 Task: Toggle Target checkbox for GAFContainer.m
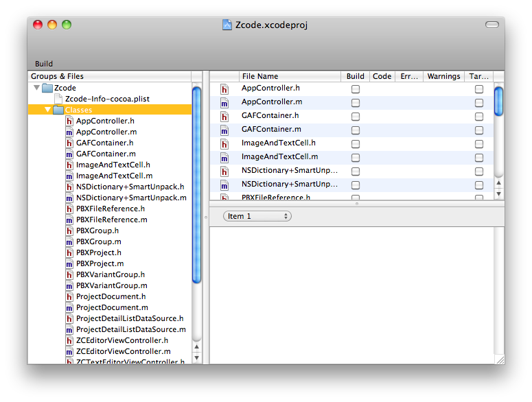(x=478, y=130)
